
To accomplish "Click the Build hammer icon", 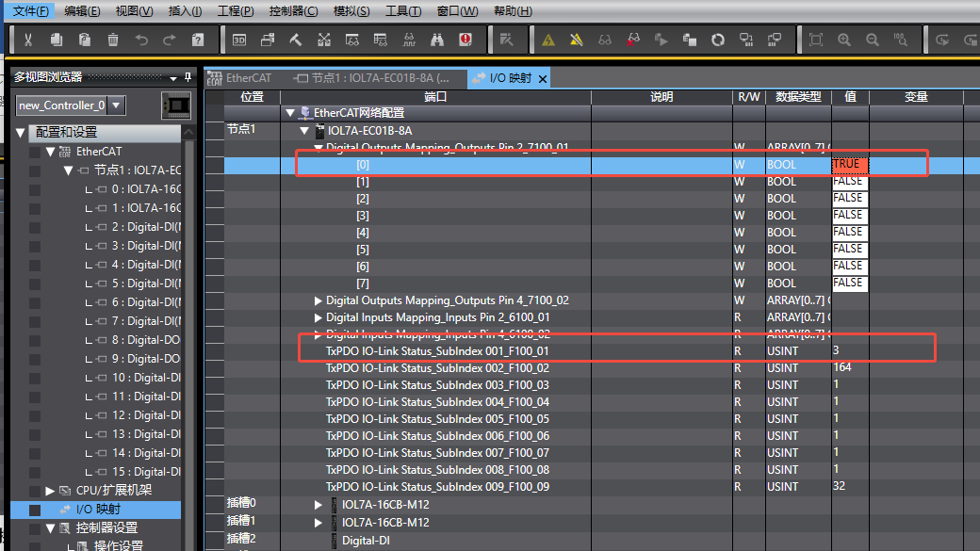I will tap(296, 40).
